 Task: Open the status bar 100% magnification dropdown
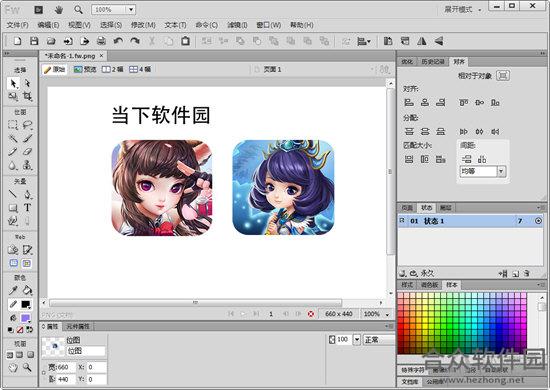tap(388, 314)
